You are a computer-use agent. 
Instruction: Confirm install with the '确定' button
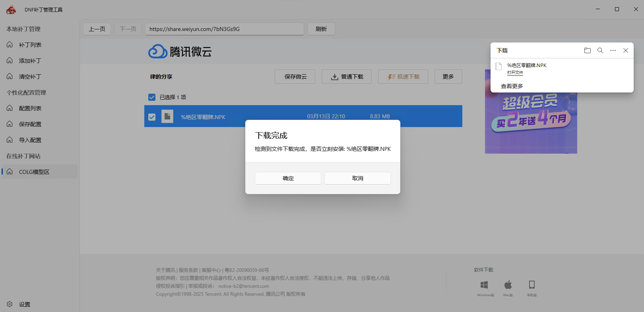288,178
